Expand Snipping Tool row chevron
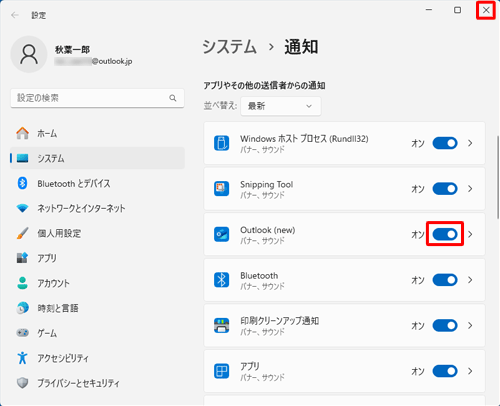Screen dimensions: 500x406 [x=470, y=189]
